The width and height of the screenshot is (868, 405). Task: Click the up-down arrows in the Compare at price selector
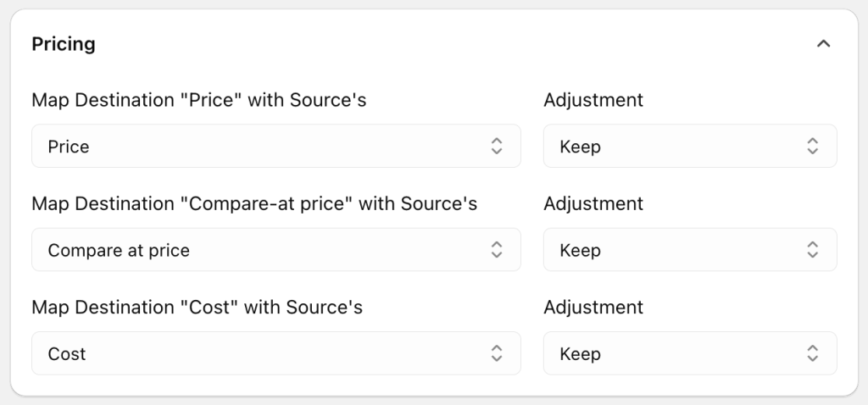point(497,250)
